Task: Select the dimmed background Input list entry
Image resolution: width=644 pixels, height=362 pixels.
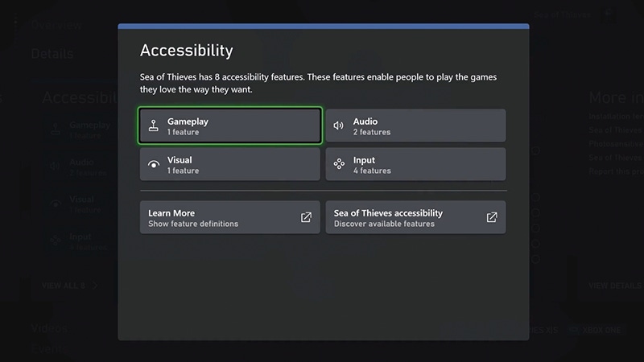Action: (x=80, y=241)
